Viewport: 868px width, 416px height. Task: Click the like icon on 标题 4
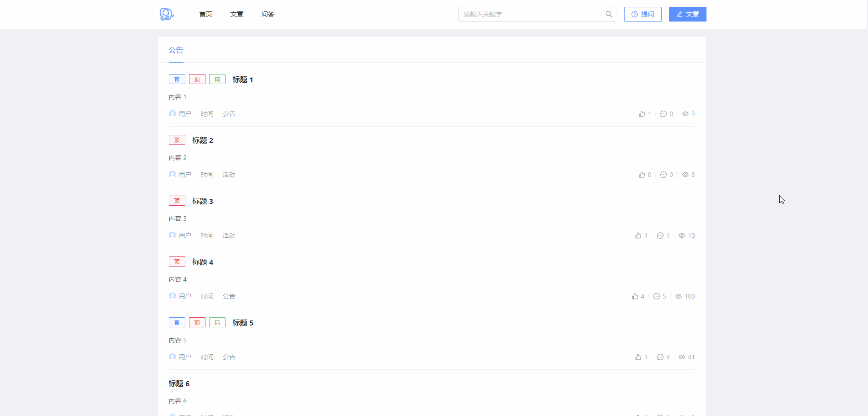[635, 296]
